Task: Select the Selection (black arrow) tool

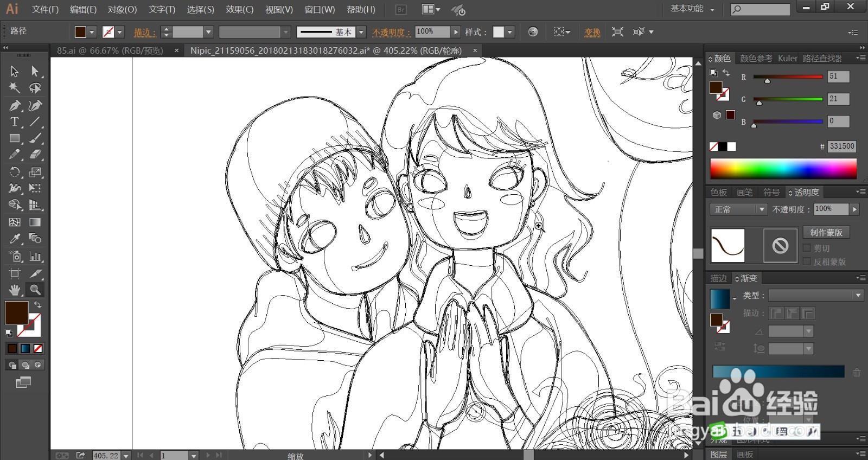Action: 15,72
